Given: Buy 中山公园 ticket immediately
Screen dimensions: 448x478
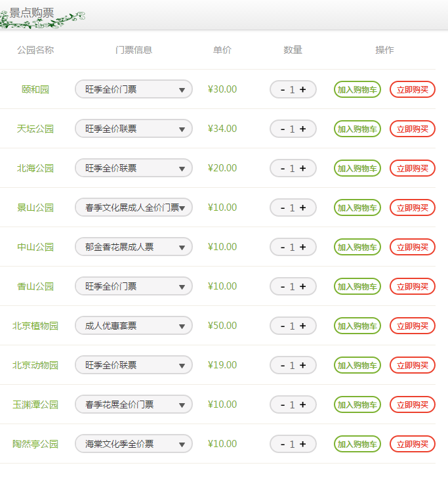Looking at the screenshot, I should click(x=413, y=248).
